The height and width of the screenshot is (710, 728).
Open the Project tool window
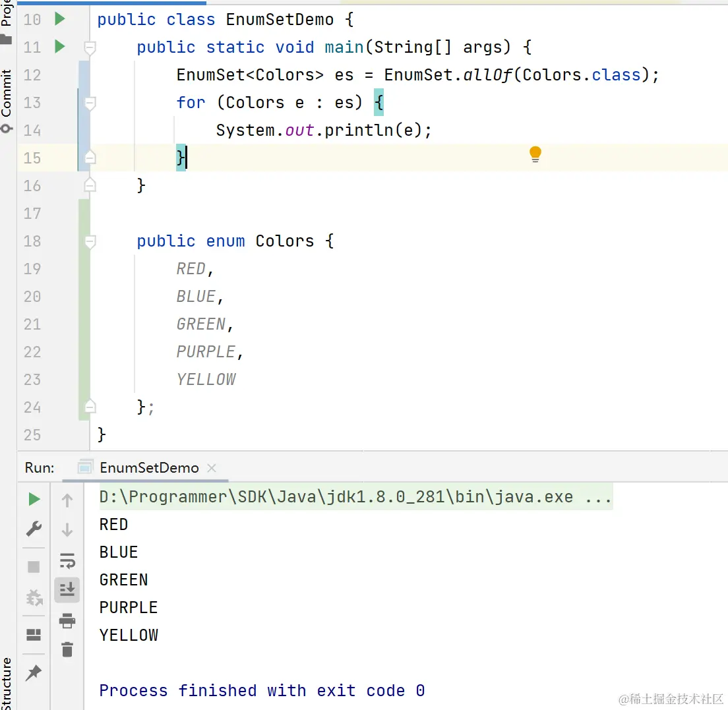click(x=7, y=22)
